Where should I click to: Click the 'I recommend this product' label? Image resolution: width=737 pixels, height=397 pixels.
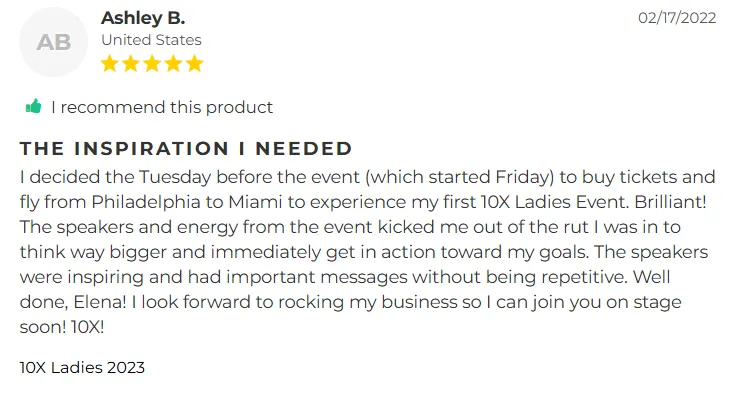pyautogui.click(x=162, y=107)
